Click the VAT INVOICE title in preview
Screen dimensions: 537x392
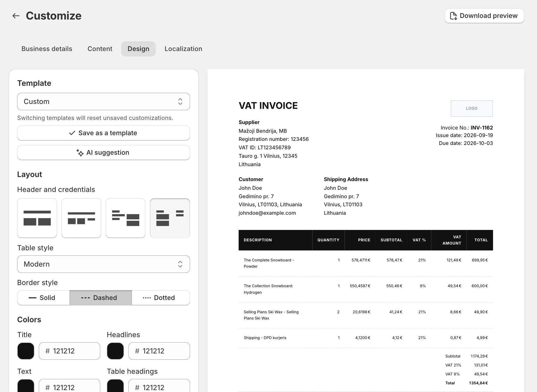tap(268, 106)
